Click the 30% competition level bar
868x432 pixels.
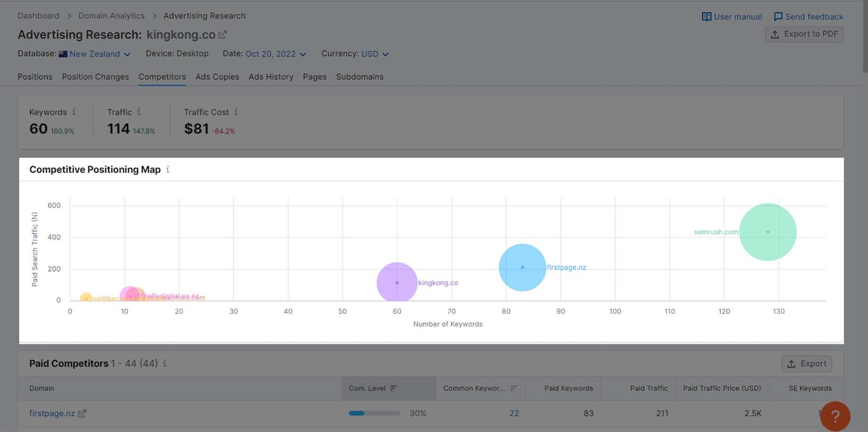(374, 414)
